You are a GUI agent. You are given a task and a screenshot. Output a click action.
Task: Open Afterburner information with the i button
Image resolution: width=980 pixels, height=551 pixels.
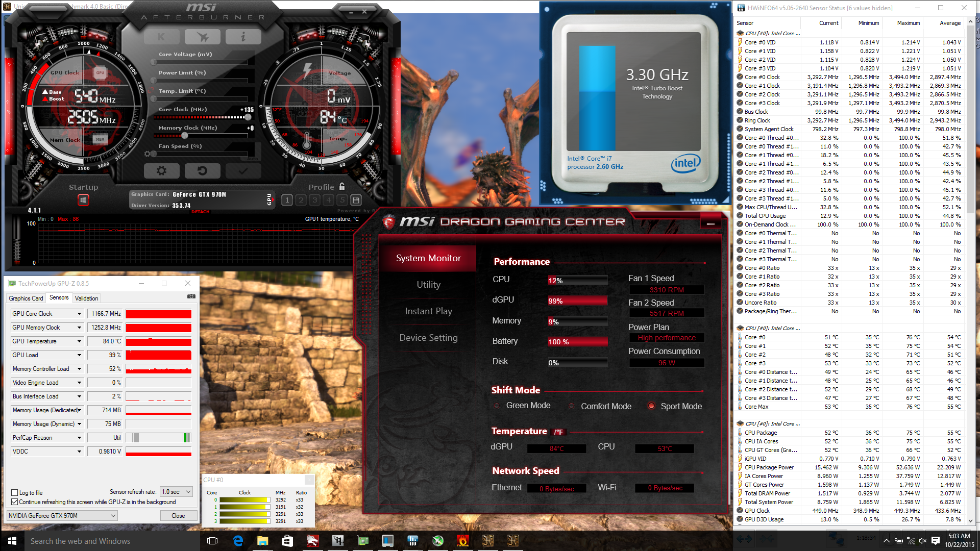[x=243, y=37]
